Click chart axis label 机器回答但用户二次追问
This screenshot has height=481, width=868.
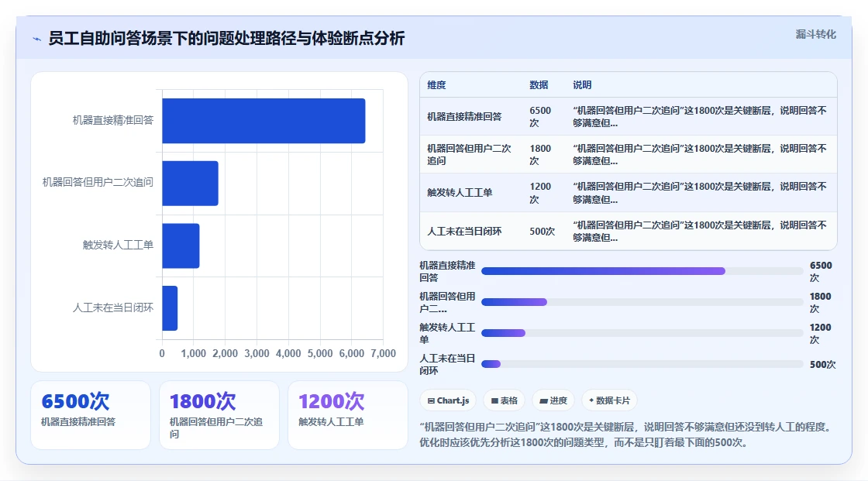(x=98, y=182)
